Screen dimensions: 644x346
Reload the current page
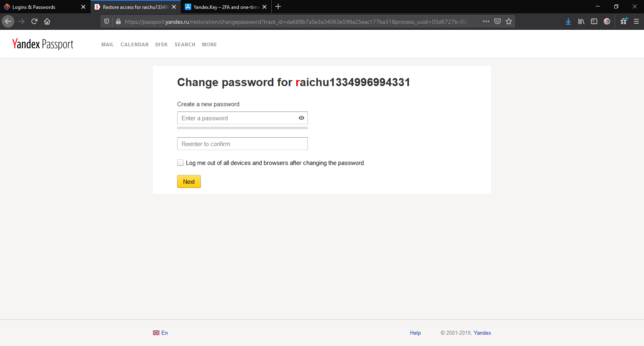click(34, 21)
